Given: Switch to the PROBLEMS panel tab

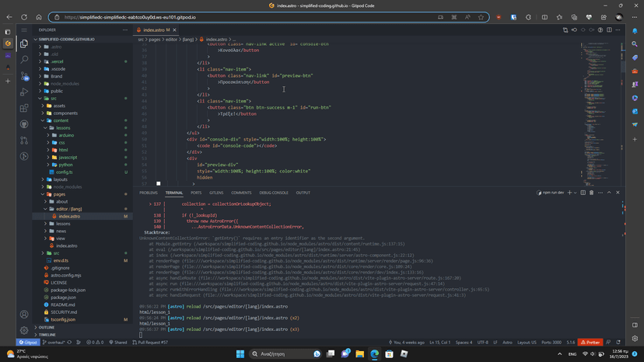Looking at the screenshot, I should [149, 193].
